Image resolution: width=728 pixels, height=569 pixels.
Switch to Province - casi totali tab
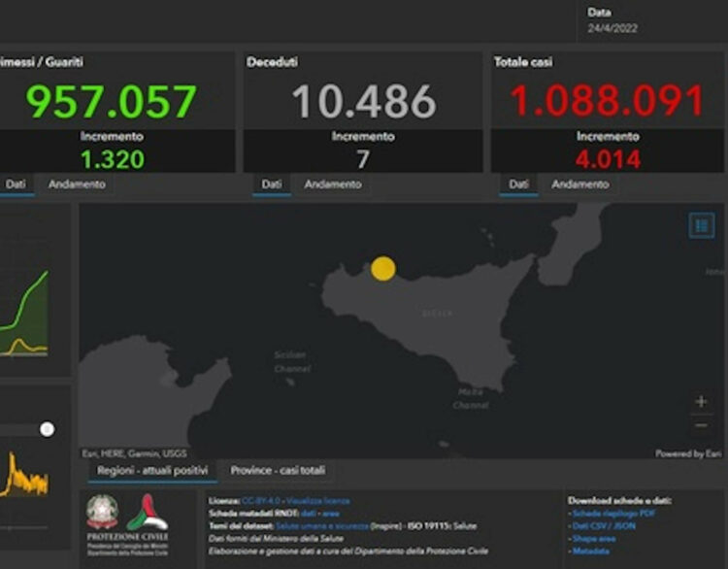[278, 471]
